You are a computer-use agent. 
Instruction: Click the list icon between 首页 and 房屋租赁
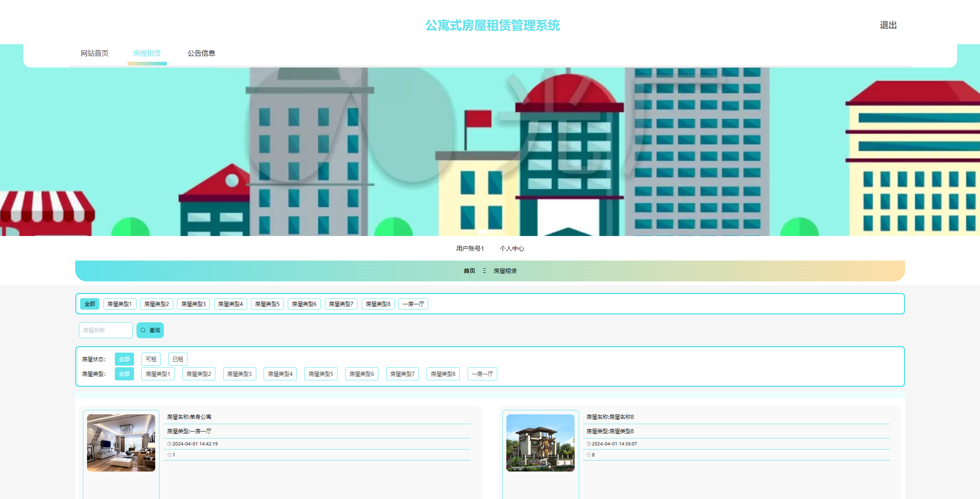(484, 271)
